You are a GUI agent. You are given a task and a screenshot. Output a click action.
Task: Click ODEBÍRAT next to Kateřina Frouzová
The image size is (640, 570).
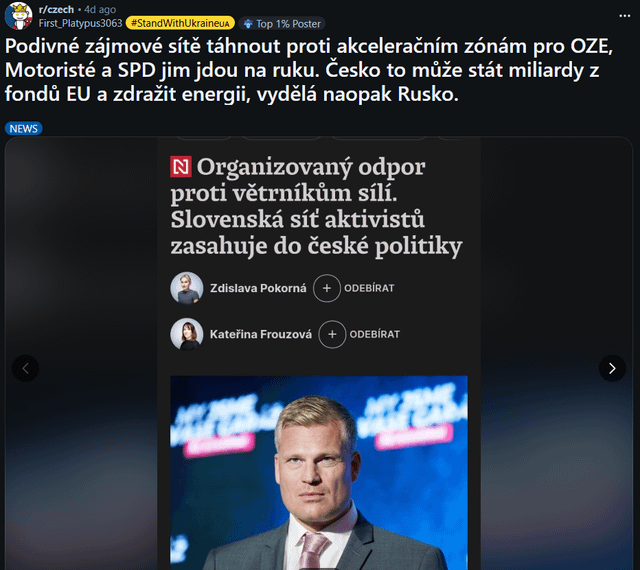[375, 334]
